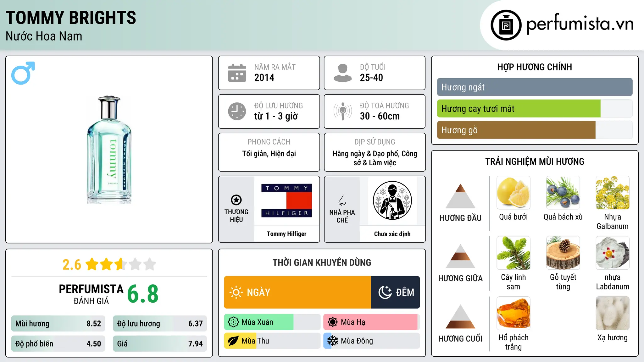Select the Xạ hương musk image
Viewport: 644px width, 362px height.
point(613,313)
